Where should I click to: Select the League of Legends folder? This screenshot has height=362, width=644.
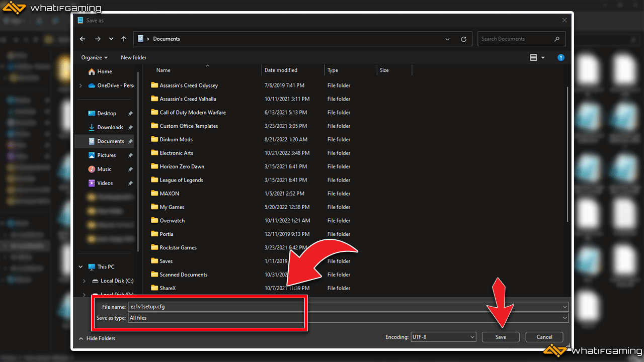tap(181, 180)
